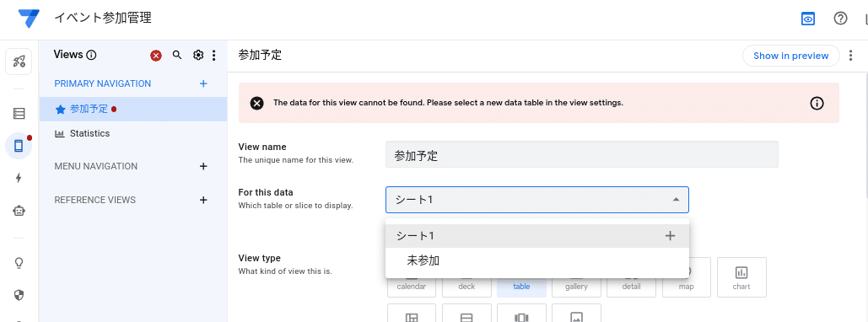The width and height of the screenshot is (868, 322).
Task: Click the red error icon beside Views
Action: coord(156,56)
